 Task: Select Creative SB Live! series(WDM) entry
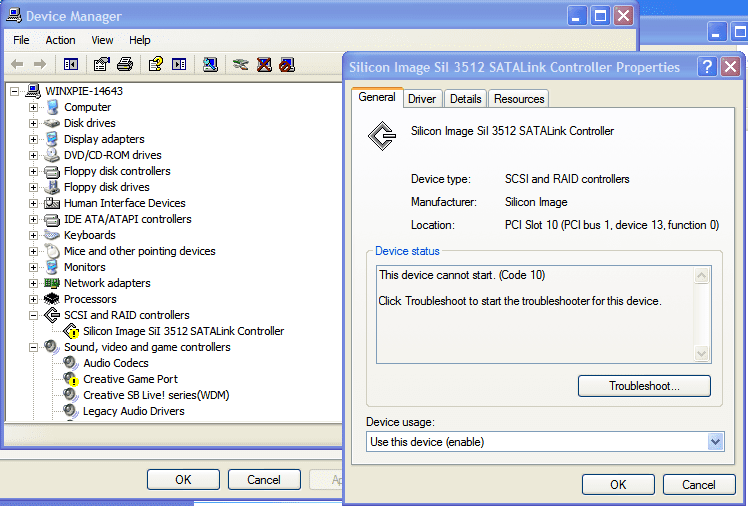point(156,395)
